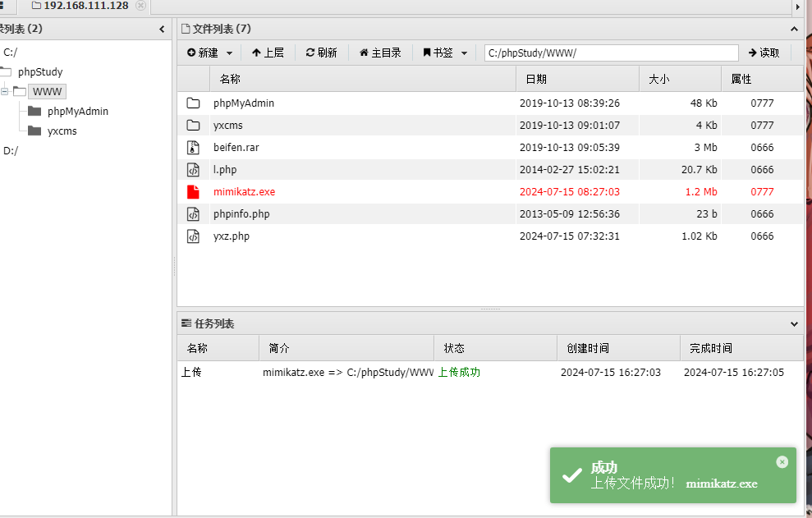Select D:/ drive in directory tree

pyautogui.click(x=11, y=151)
